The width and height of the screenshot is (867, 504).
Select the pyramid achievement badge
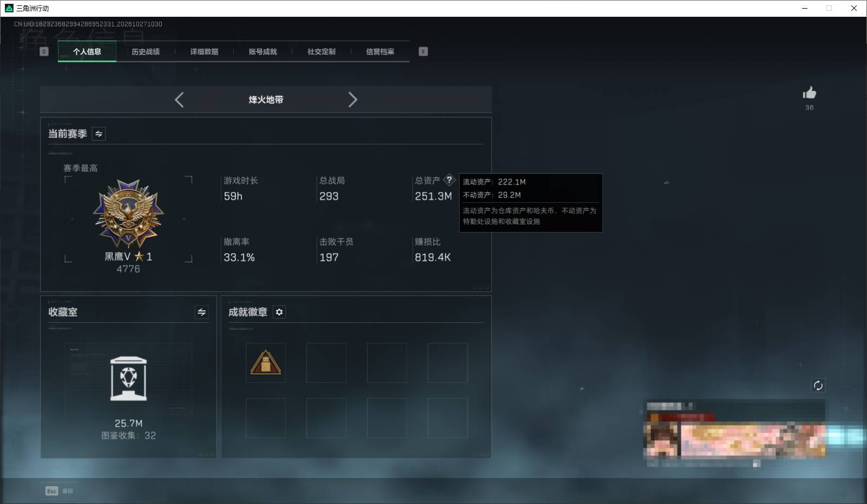[x=265, y=363]
